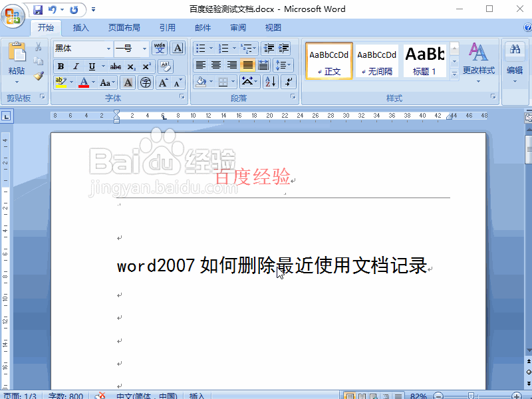
Task: Decrease paragraph indent
Action: pyautogui.click(x=269, y=49)
